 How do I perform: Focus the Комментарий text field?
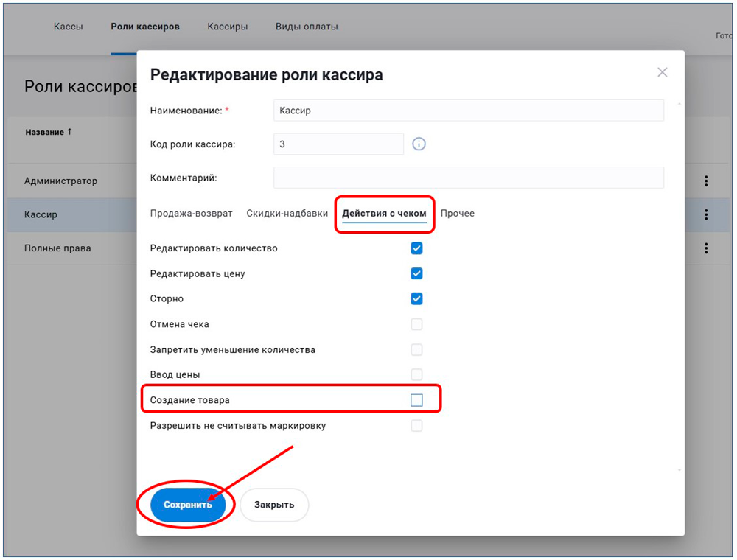(x=468, y=178)
